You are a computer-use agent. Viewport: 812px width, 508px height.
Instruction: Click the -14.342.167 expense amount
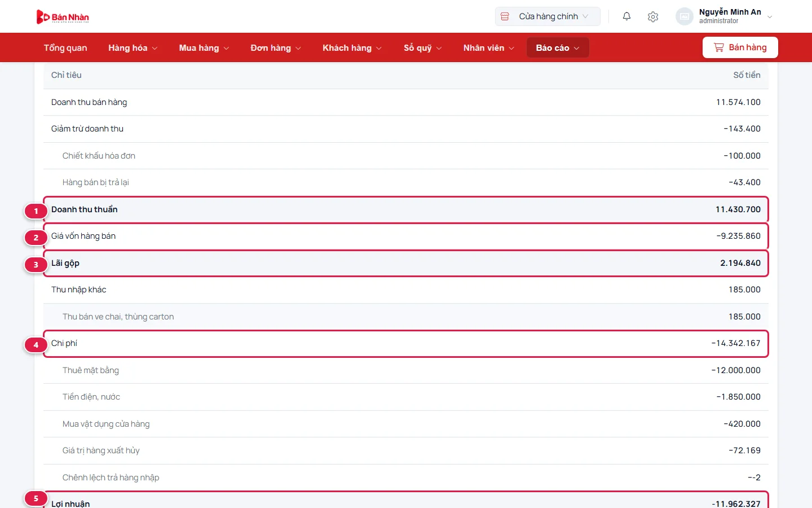[x=736, y=343]
